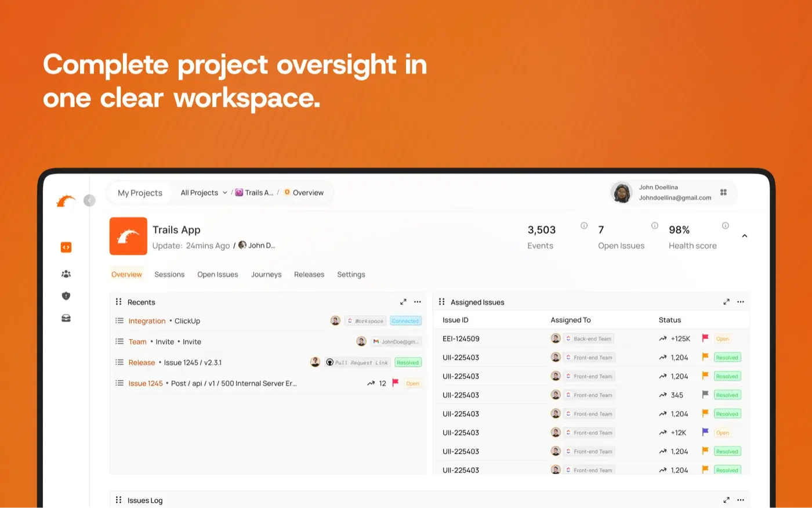Show info for Events metric
812x508 pixels.
(x=584, y=226)
